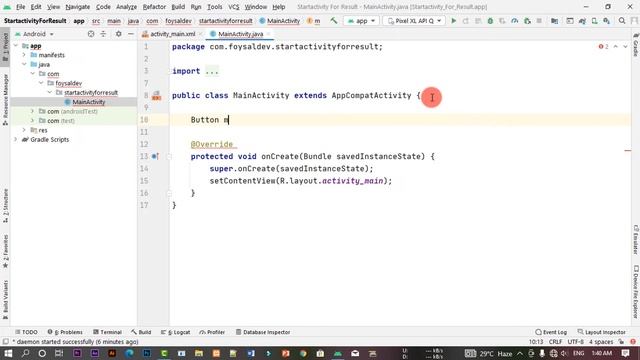The image size is (640, 360).
Task: Open the Android project view dropdown
Action: tap(34, 34)
